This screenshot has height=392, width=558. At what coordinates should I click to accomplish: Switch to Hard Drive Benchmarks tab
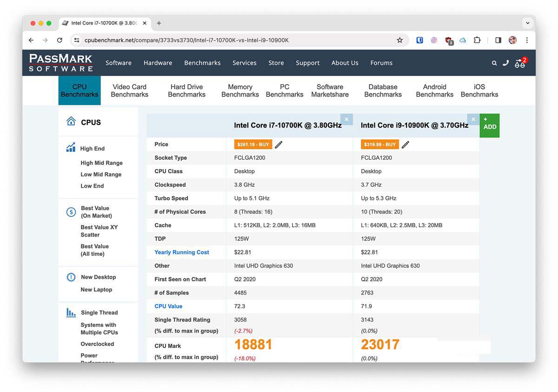186,91
